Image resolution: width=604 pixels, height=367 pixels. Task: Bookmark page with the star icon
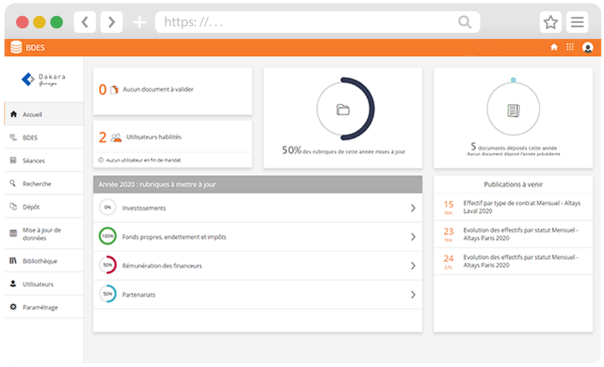point(550,22)
